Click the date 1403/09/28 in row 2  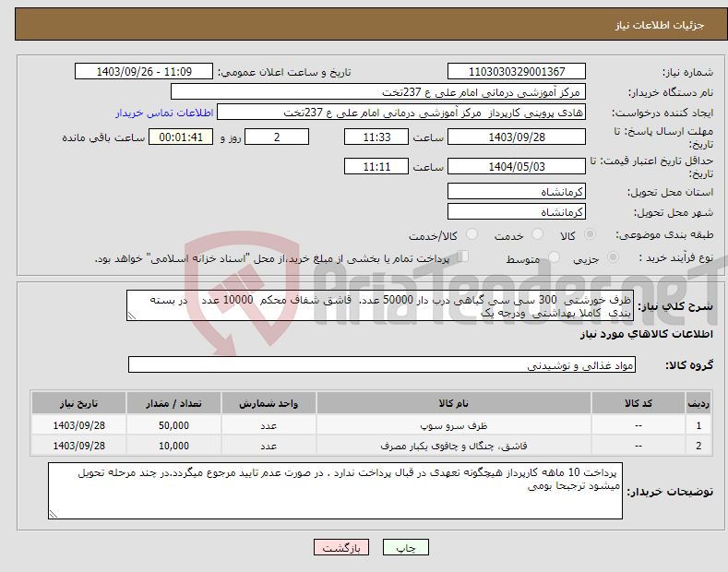(x=79, y=446)
